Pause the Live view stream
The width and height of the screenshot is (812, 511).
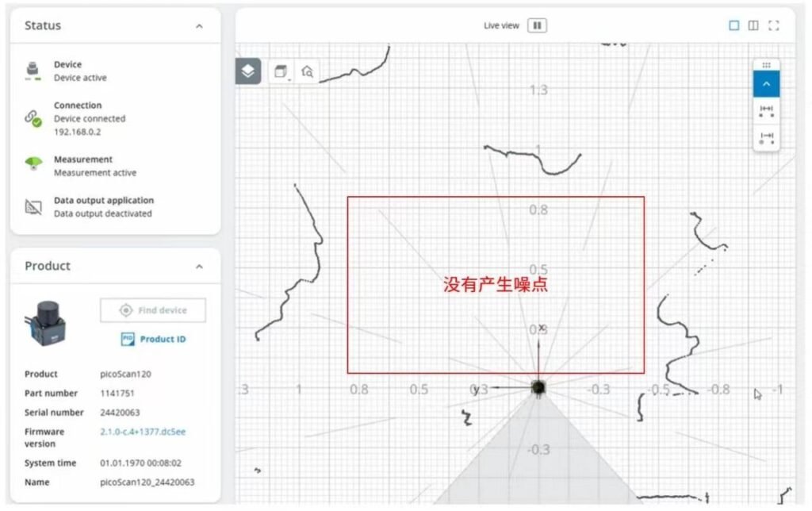[537, 25]
